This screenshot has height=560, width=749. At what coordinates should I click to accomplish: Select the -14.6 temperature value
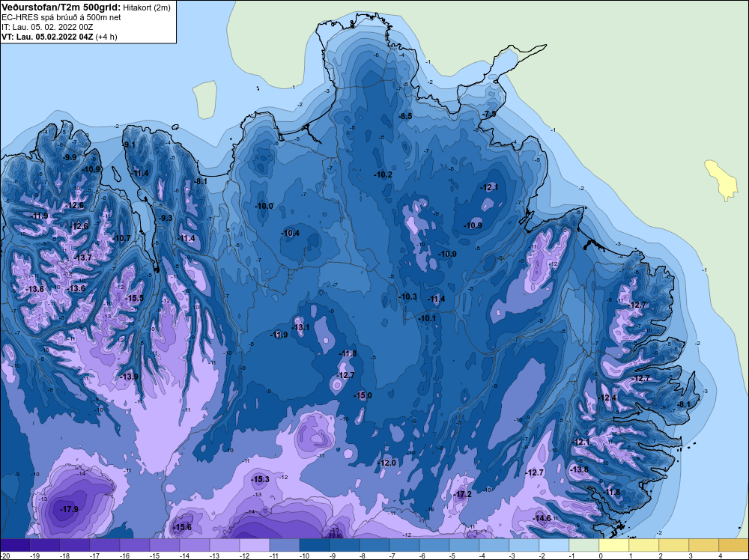[542, 519]
